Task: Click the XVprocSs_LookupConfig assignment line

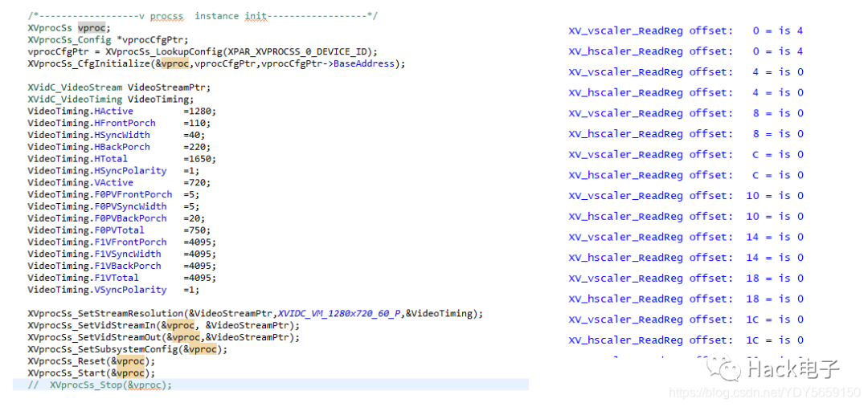Action: (203, 52)
